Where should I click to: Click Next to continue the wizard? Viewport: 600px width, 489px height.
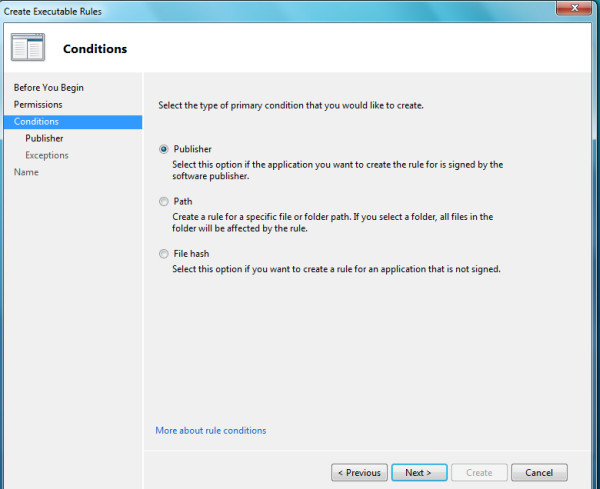(419, 473)
